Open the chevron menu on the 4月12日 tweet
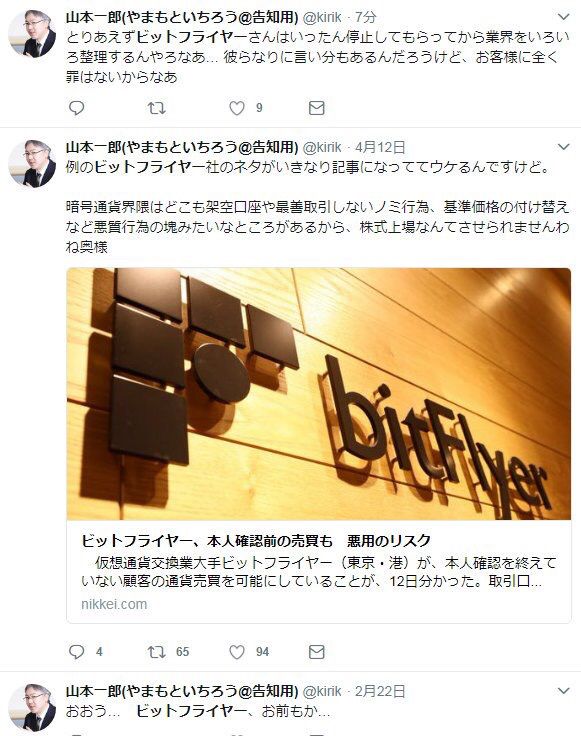 (x=563, y=147)
